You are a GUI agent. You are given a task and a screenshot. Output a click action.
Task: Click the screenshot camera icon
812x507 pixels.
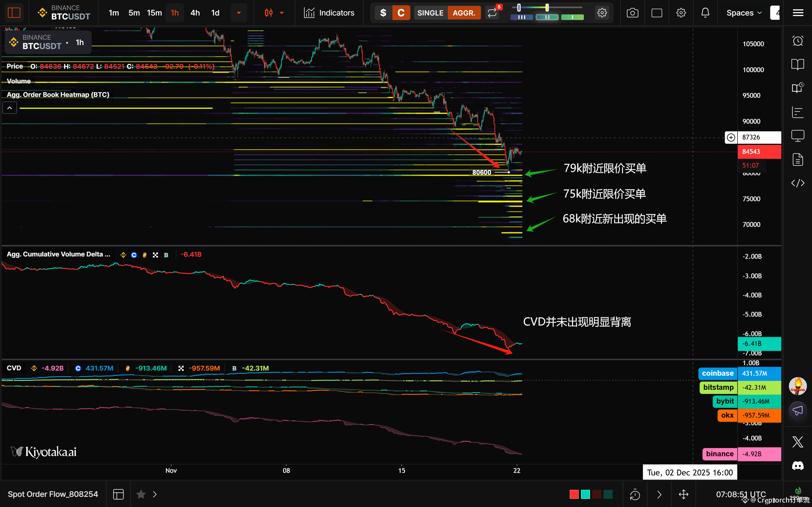[x=632, y=13]
